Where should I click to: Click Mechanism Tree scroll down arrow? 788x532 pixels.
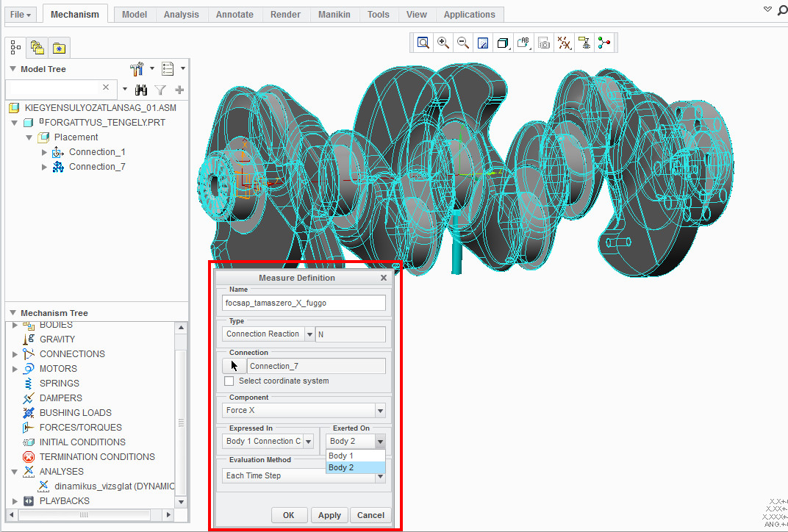click(181, 502)
